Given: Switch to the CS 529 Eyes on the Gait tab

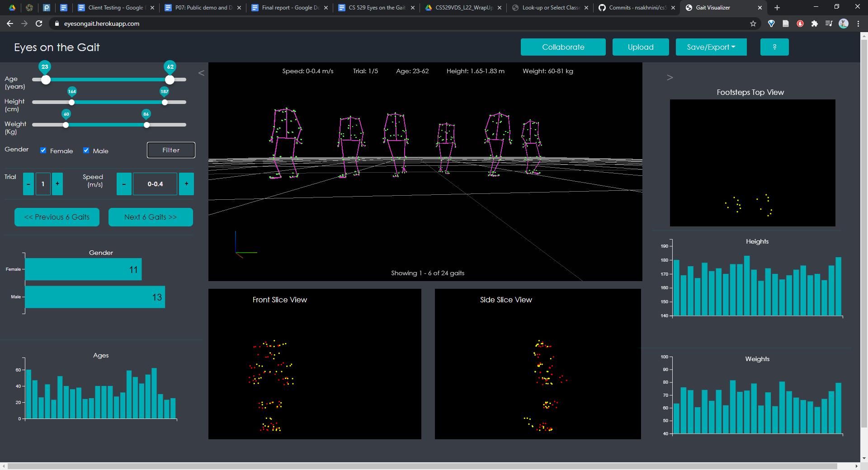Looking at the screenshot, I should point(376,8).
